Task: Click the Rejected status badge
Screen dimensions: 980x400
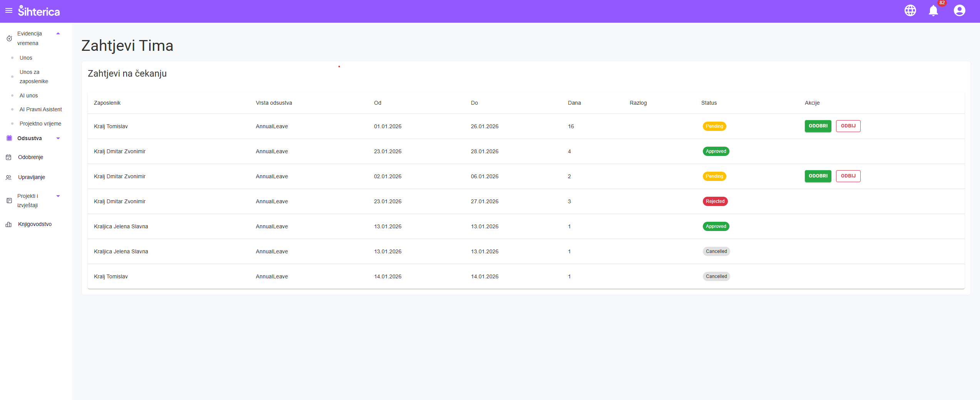Action: click(715, 201)
